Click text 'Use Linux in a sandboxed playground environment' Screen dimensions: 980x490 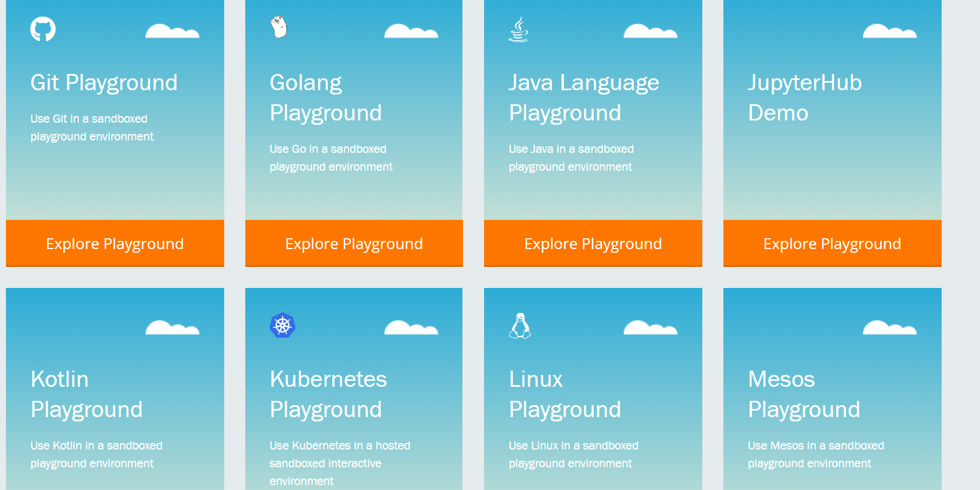[x=574, y=454]
